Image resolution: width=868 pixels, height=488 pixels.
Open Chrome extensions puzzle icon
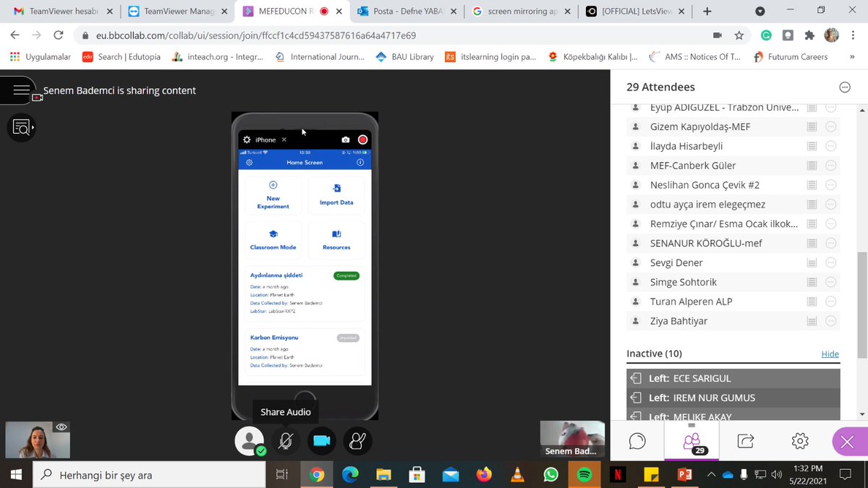pyautogui.click(x=810, y=35)
